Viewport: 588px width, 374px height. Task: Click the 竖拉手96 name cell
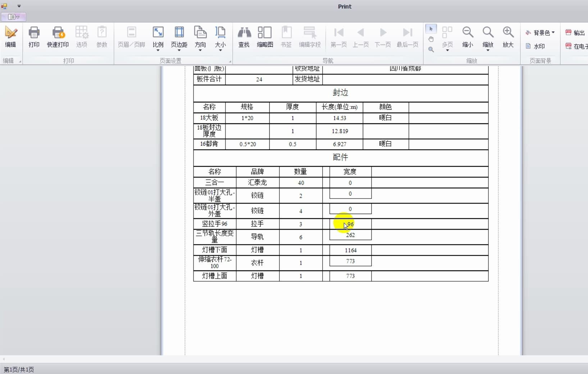215,224
